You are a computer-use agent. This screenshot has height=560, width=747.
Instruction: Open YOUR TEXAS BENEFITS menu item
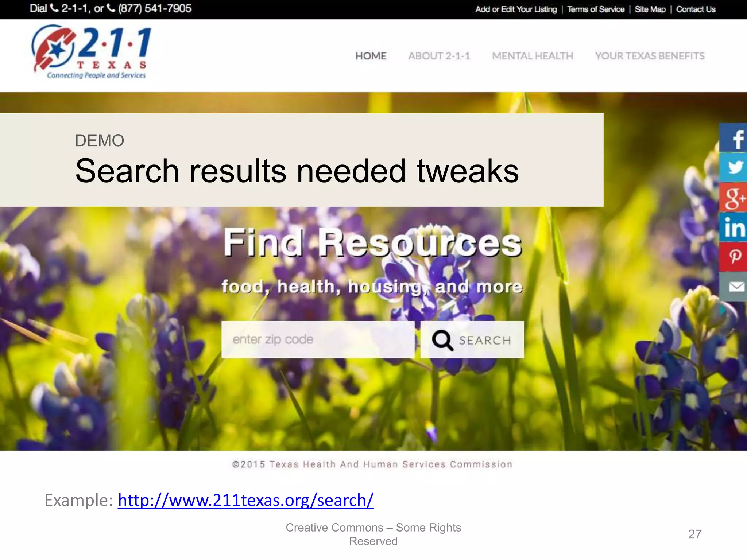point(650,56)
